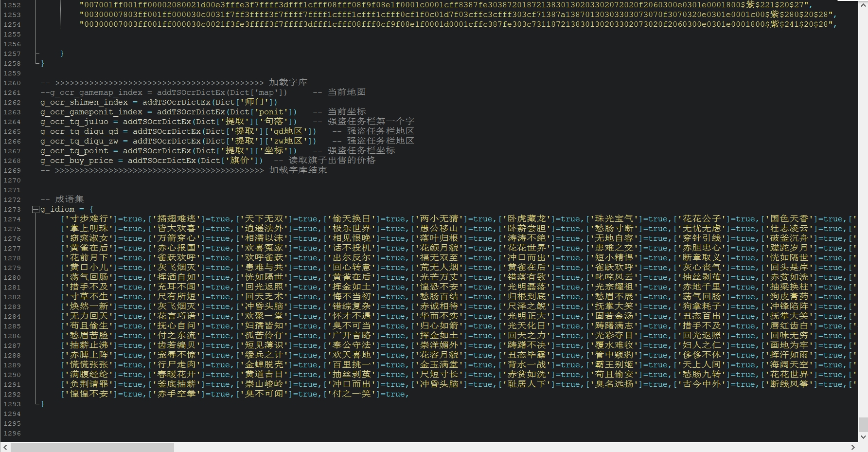Click the idiom '抽薪止沸'
The width and height of the screenshot is (868, 452).
point(89,345)
